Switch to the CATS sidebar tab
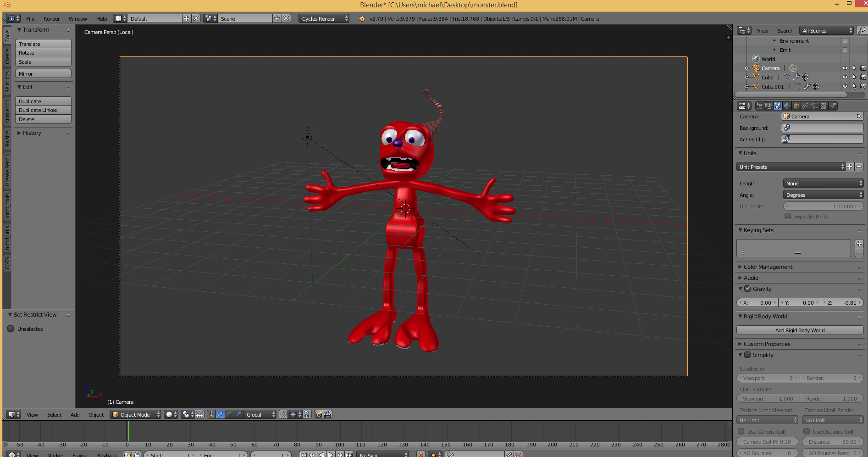 pos(7,263)
